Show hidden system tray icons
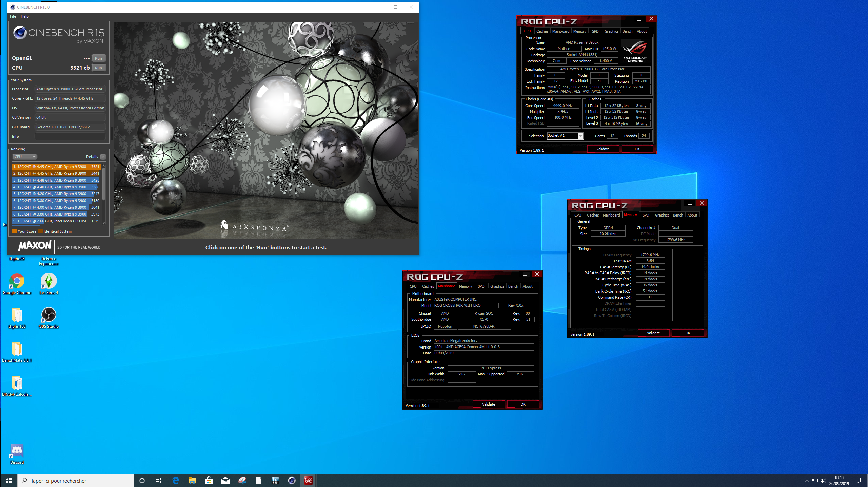The image size is (868, 487). click(807, 481)
